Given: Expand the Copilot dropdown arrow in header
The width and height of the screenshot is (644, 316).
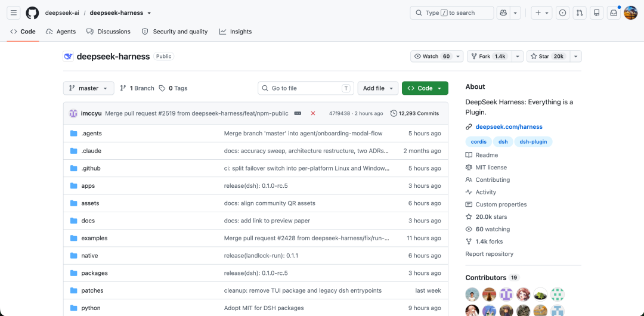Looking at the screenshot, I should click(x=515, y=13).
